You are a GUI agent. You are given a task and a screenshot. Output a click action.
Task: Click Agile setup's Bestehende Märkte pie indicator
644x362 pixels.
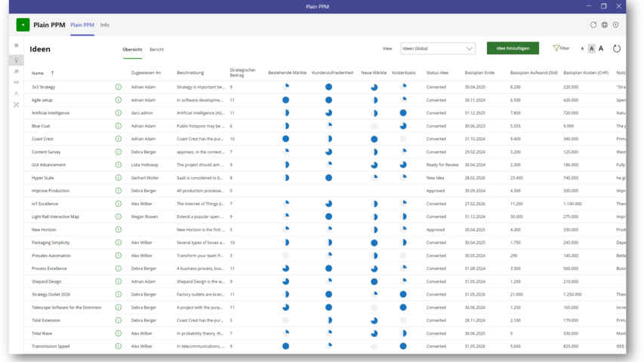click(285, 100)
